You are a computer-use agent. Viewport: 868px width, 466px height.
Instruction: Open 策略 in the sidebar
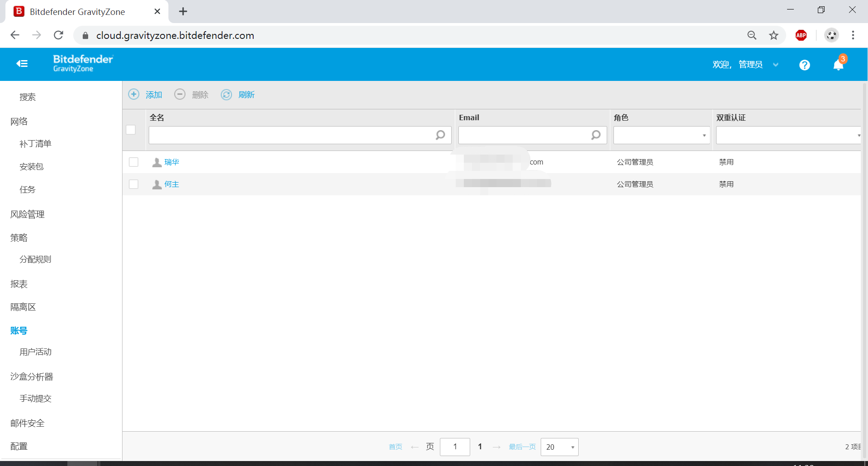point(19,238)
